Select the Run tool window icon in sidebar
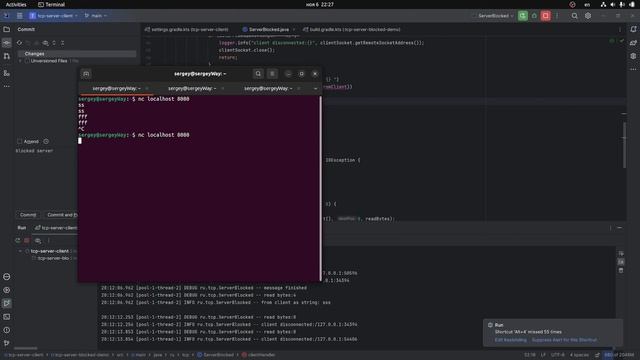 (7, 303)
